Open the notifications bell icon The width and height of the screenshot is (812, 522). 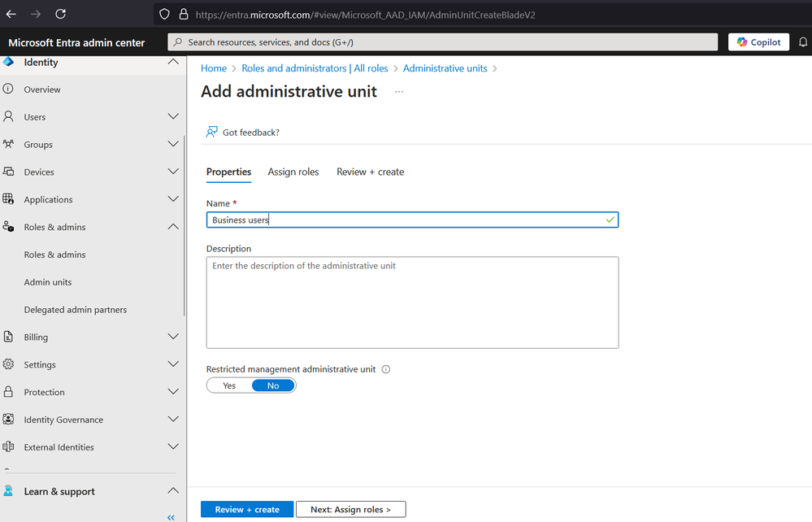click(x=803, y=42)
